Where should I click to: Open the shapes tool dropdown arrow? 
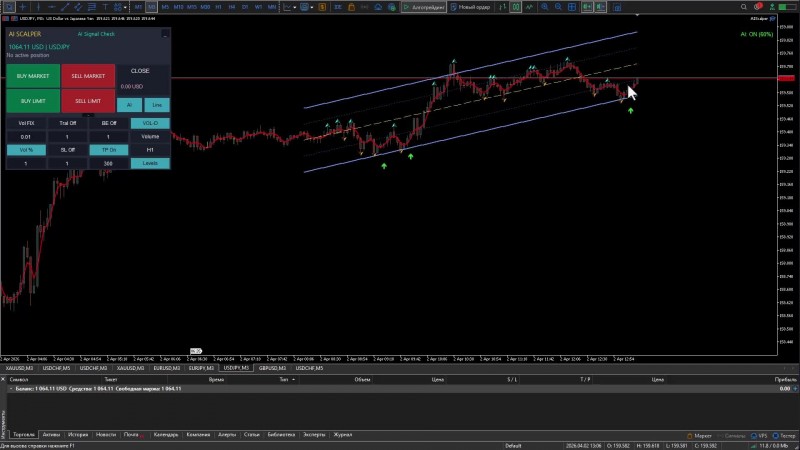(125, 7)
